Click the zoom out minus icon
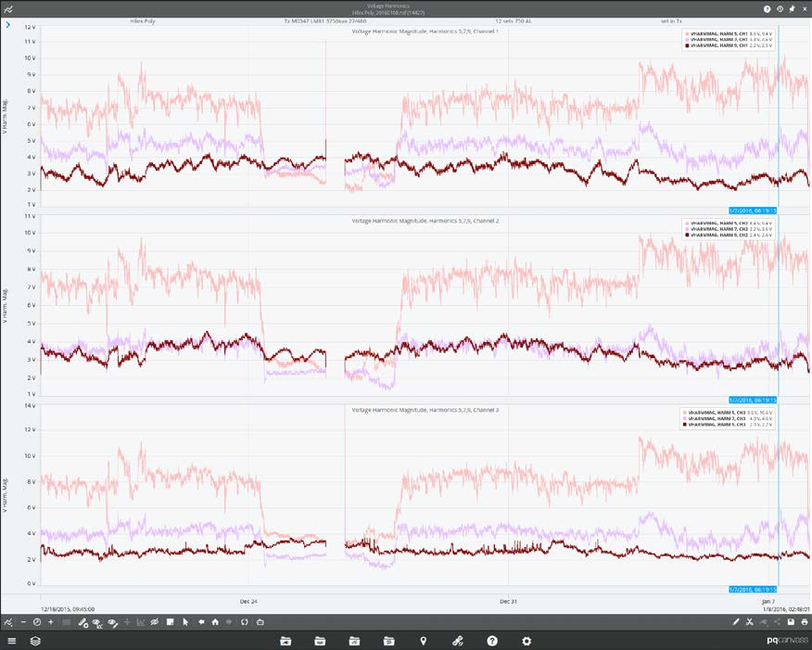 click(23, 622)
